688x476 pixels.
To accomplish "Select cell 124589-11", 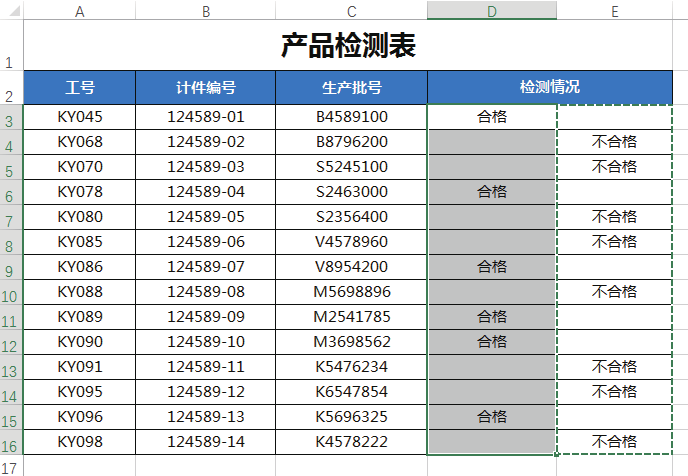I will (205, 367).
